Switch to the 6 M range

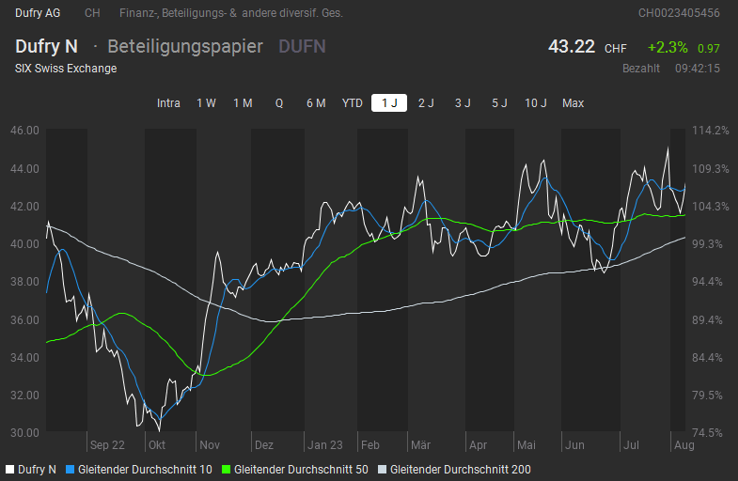[315, 103]
